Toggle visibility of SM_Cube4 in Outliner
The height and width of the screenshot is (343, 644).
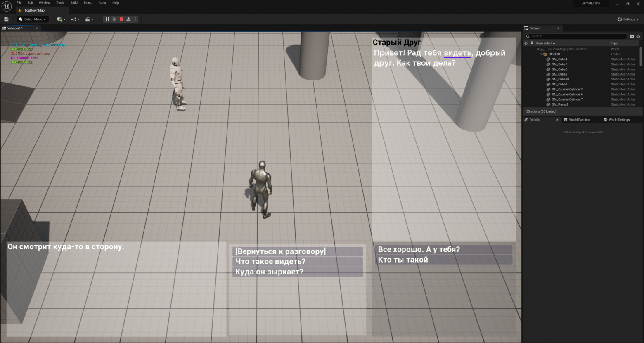[526, 59]
